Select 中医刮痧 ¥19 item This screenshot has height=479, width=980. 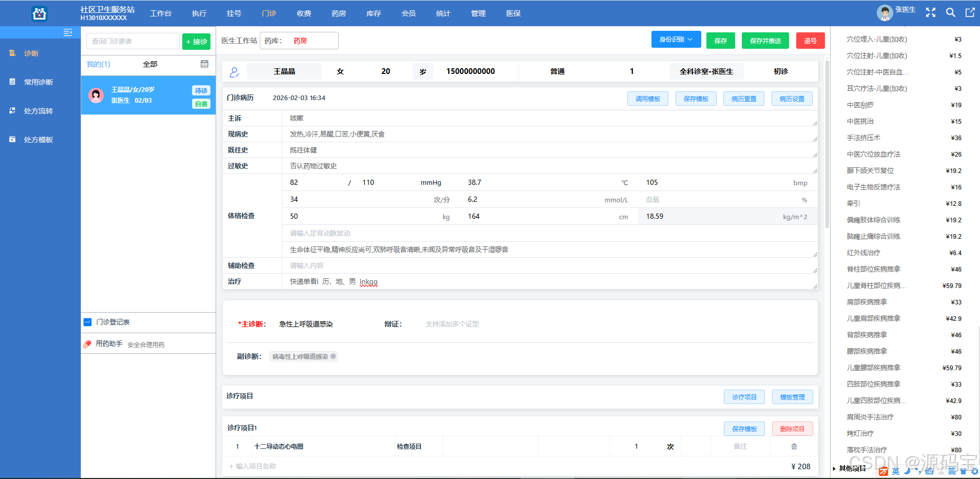pyautogui.click(x=904, y=105)
